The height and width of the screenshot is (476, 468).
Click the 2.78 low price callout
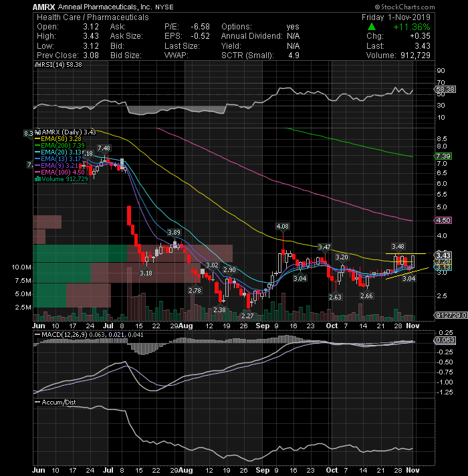195,290
